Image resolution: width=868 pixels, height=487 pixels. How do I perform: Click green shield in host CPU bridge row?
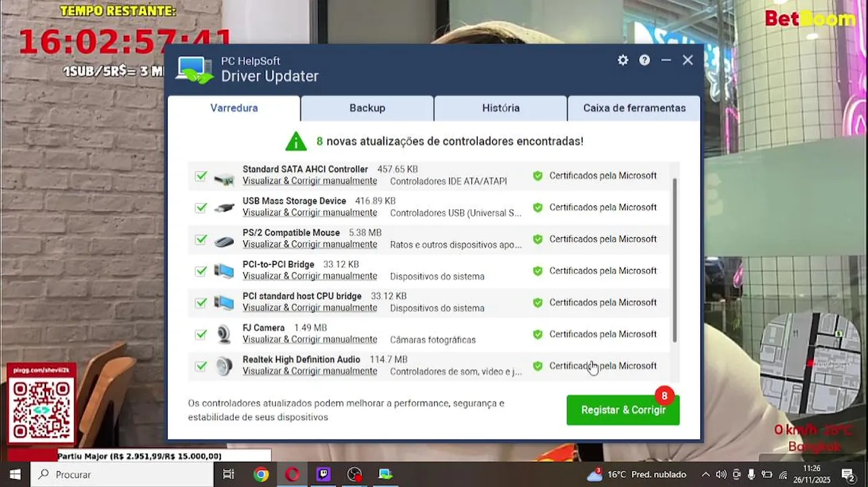[x=537, y=303]
